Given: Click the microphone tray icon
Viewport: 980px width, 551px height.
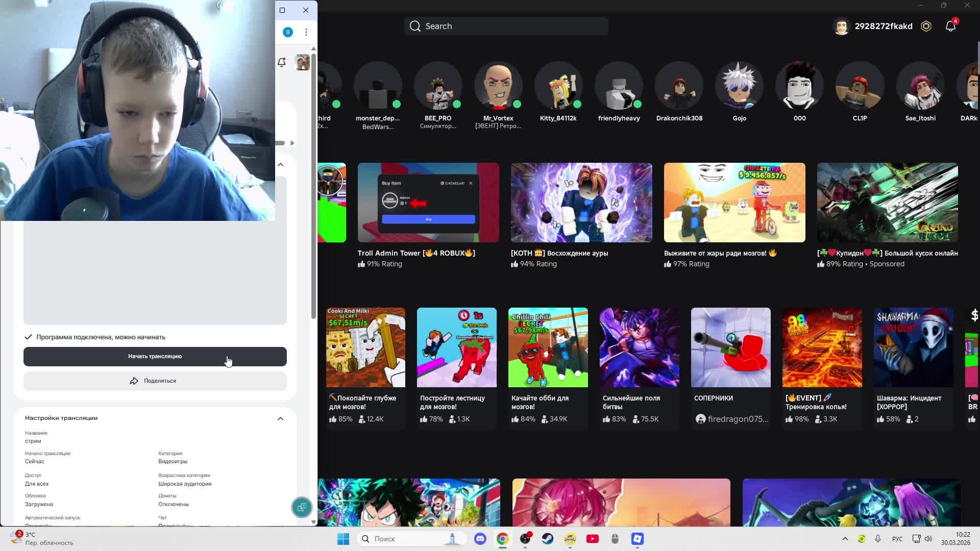Looking at the screenshot, I should pyautogui.click(x=878, y=539).
